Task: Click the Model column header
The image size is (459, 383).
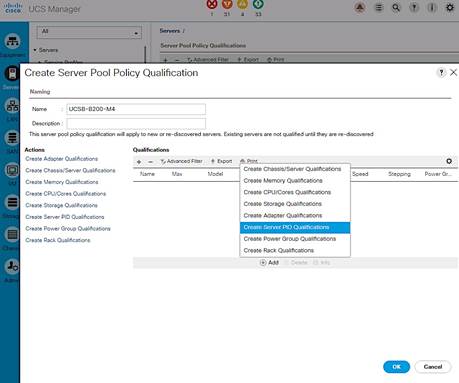Action: point(215,174)
